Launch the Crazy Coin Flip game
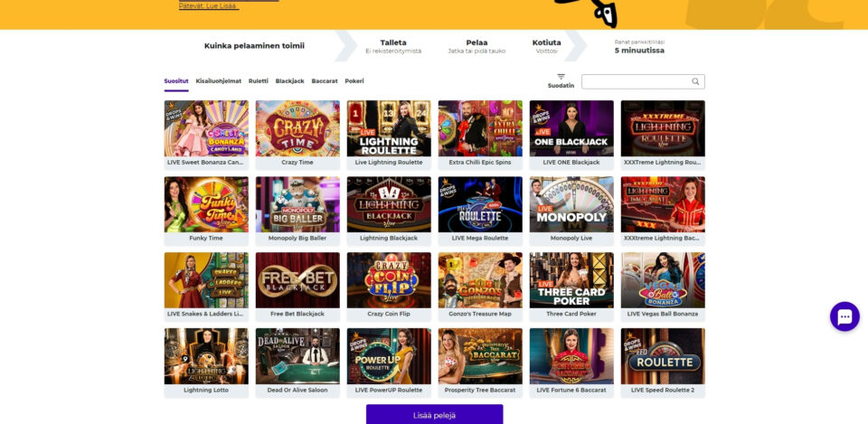Image resolution: width=868 pixels, height=424 pixels. point(389,280)
